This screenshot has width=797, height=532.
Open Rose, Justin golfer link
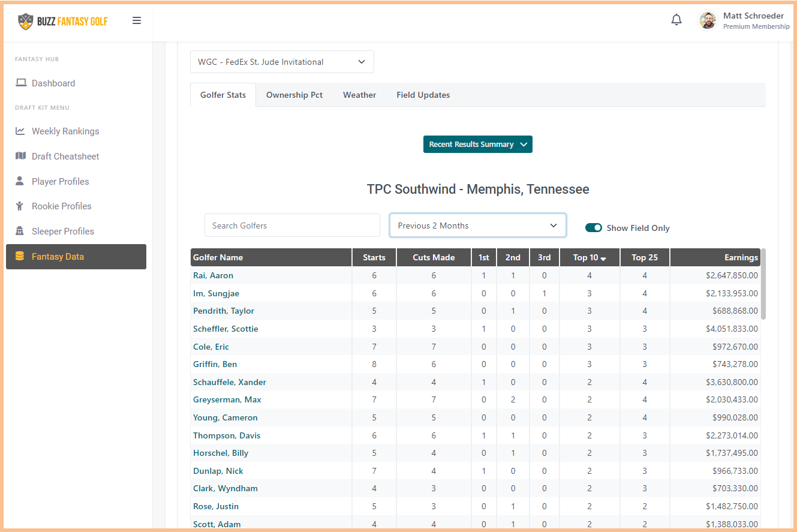pos(217,506)
